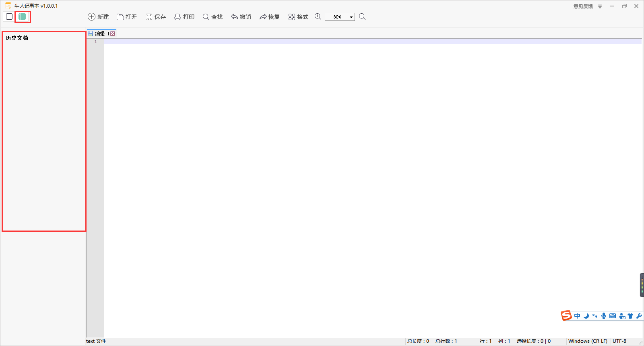Open the dropdown arrow beside 意见反馈

(x=600, y=6)
